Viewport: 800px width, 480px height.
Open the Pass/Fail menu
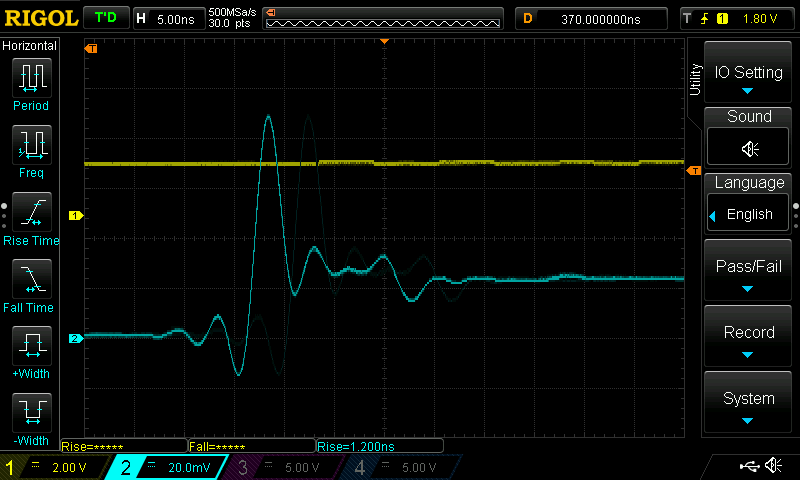[x=748, y=270]
